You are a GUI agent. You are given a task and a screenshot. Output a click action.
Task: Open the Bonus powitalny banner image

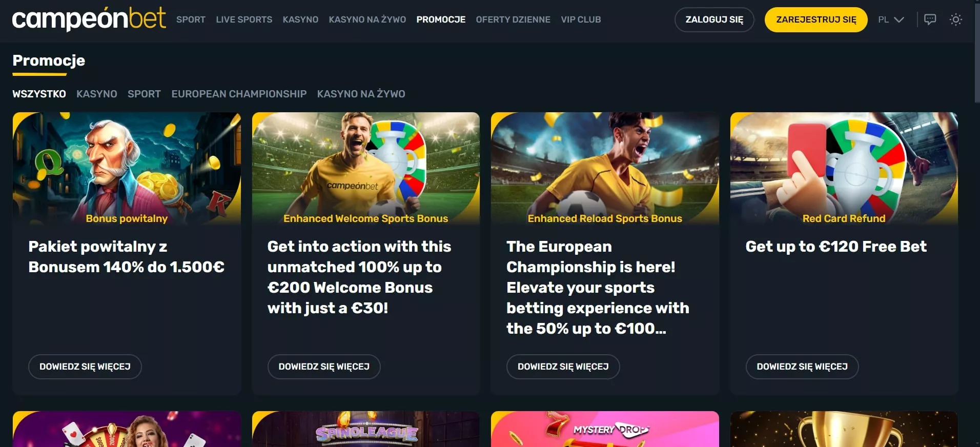[x=127, y=169]
